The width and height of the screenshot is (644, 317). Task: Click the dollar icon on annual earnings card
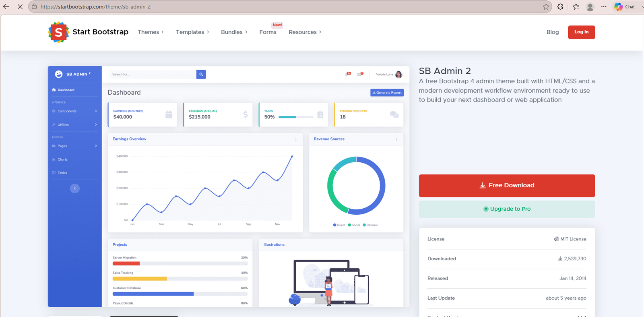(x=246, y=114)
